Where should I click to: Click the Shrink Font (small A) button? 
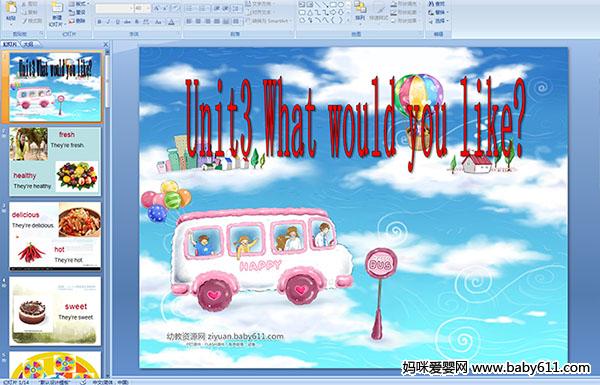click(x=165, y=8)
